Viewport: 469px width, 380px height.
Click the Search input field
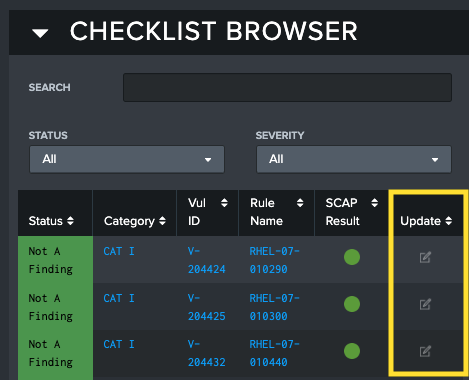(287, 88)
